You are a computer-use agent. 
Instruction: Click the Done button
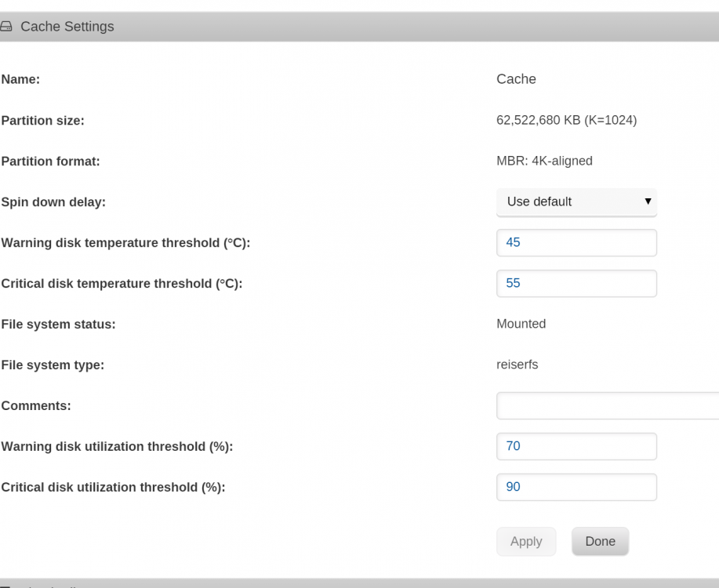[601, 542]
